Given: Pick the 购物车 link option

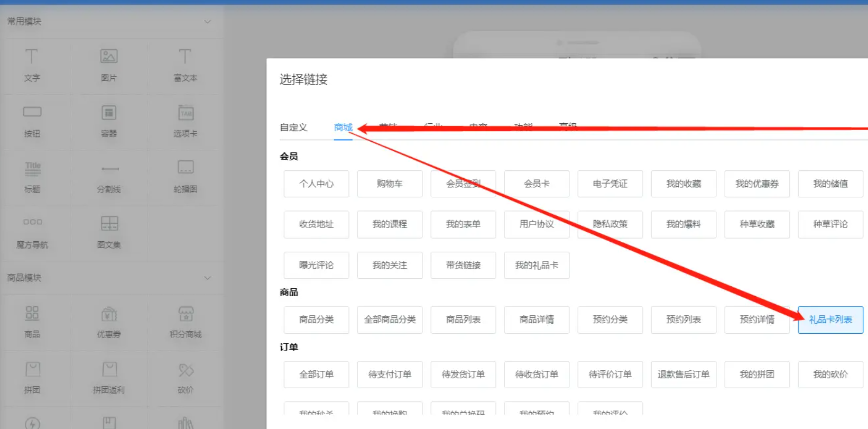Looking at the screenshot, I should 390,184.
